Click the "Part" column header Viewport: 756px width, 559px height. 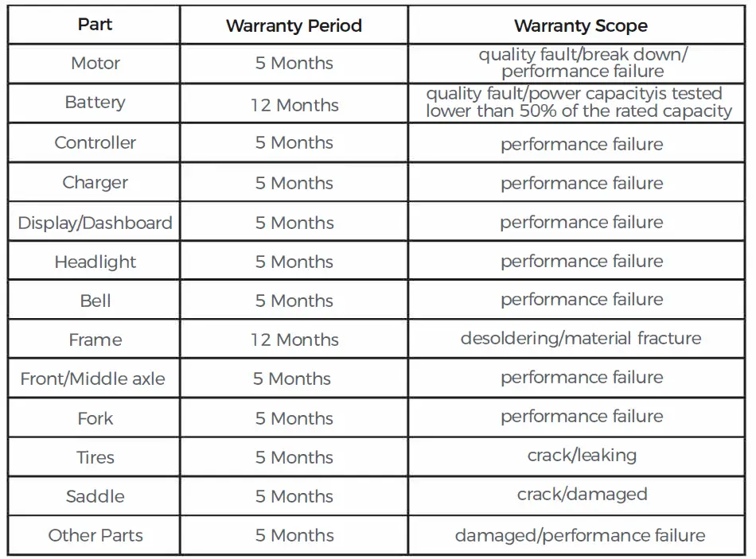coord(95,25)
